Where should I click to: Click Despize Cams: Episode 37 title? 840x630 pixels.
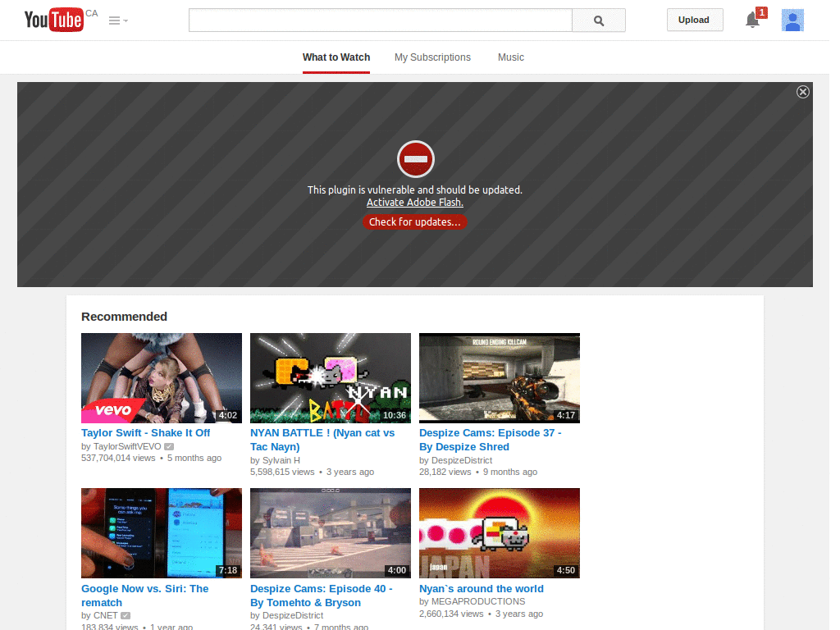491,440
